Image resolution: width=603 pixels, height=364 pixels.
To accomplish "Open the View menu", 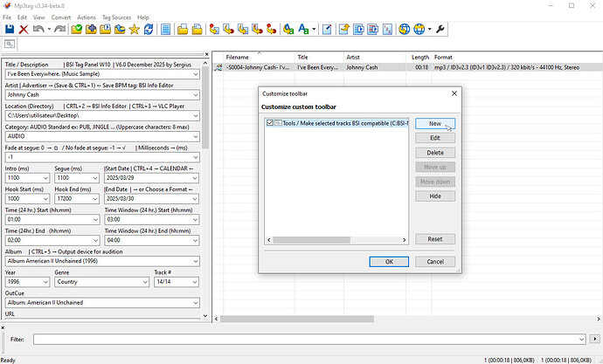I will click(38, 17).
